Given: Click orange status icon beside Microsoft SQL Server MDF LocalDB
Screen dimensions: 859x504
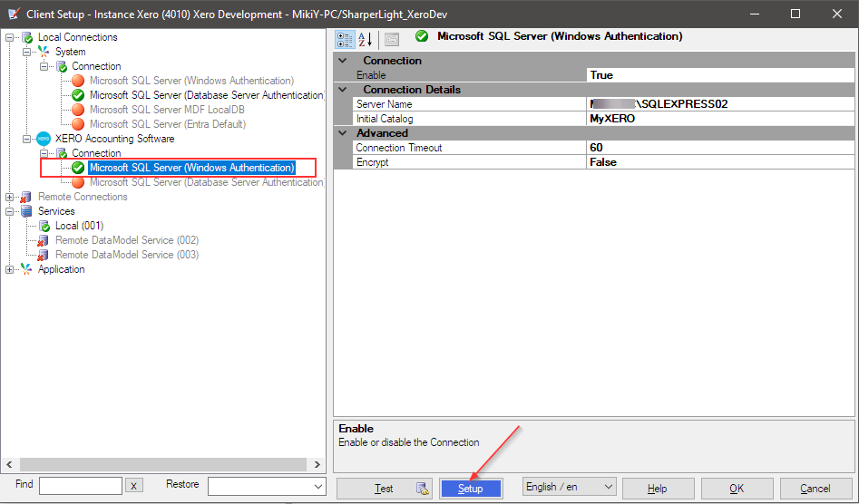Looking at the screenshot, I should (78, 110).
